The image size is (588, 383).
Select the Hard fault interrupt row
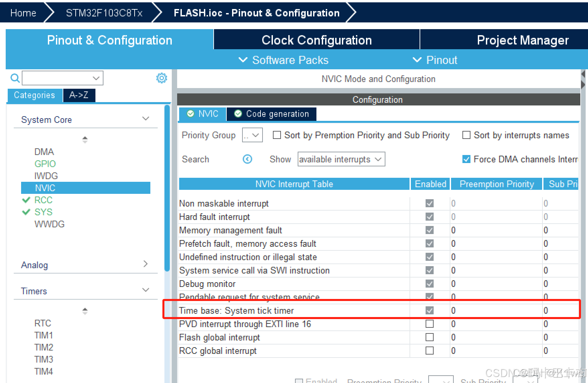click(x=378, y=217)
